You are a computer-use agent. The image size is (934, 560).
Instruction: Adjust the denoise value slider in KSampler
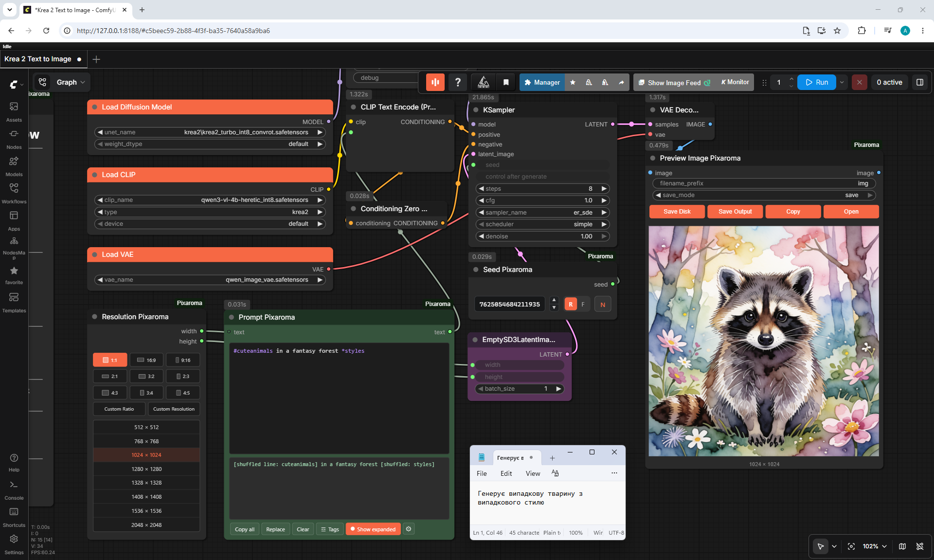point(542,236)
